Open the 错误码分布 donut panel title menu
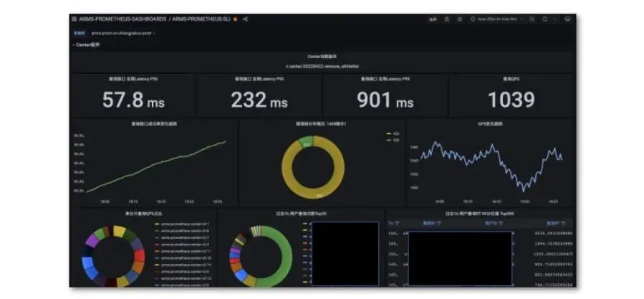 321,123
